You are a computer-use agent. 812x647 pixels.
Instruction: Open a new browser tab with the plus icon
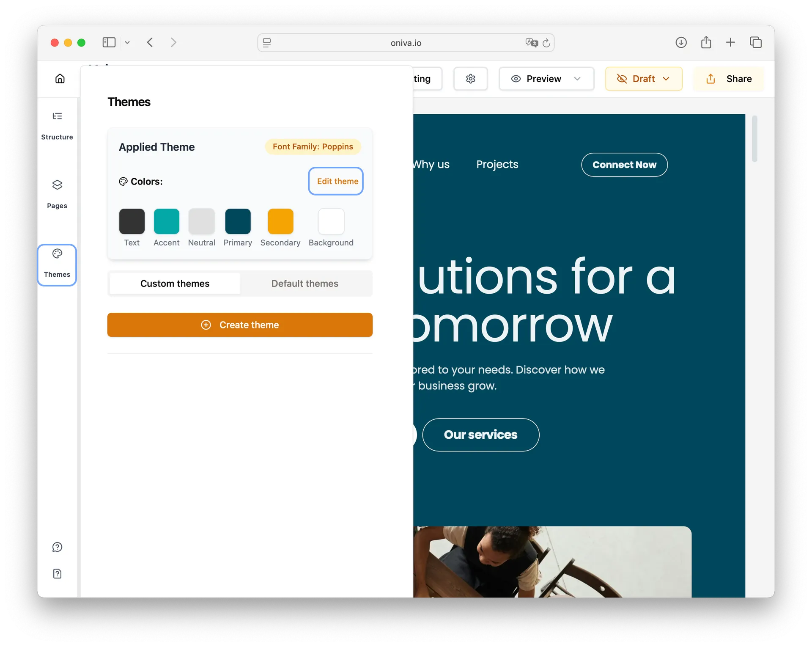coord(730,42)
